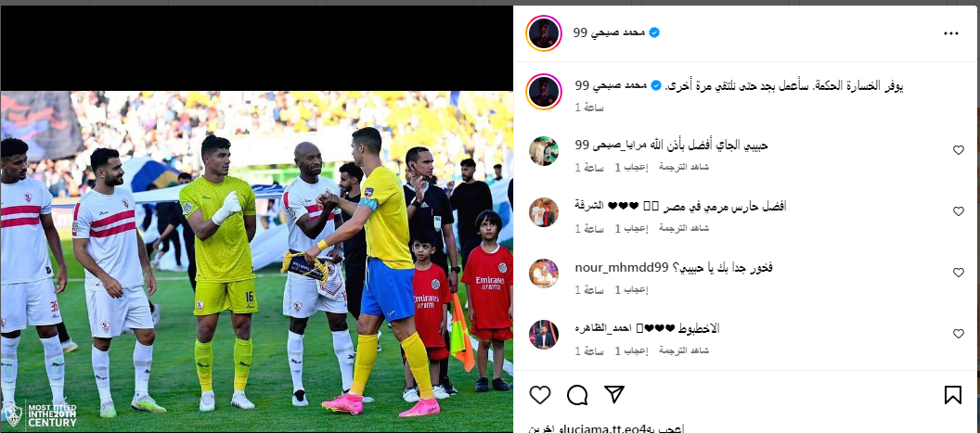This screenshot has width=980, height=433.
Task: Open comment field via speech bubble icon
Action: (577, 395)
